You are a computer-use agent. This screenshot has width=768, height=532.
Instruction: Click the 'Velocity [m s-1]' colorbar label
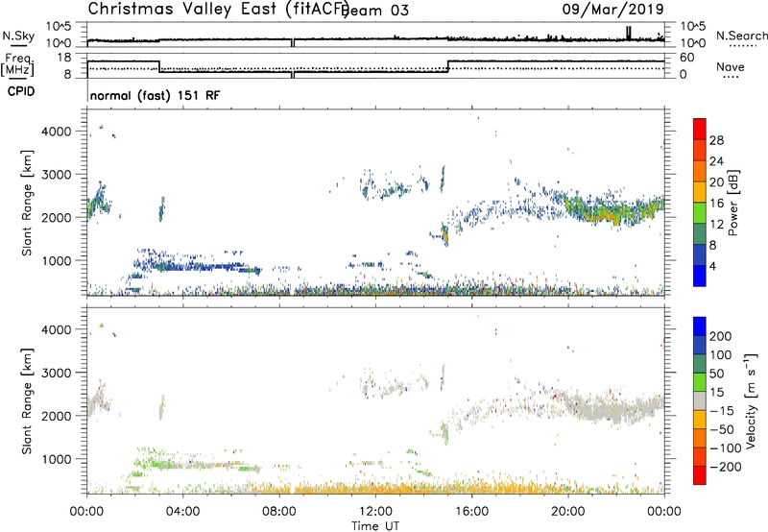751,400
